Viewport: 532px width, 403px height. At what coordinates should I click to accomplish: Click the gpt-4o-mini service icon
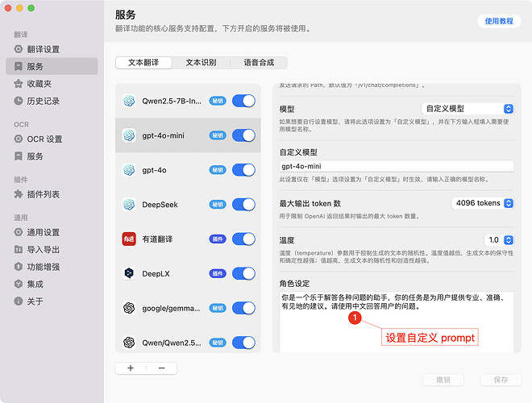[x=129, y=135]
